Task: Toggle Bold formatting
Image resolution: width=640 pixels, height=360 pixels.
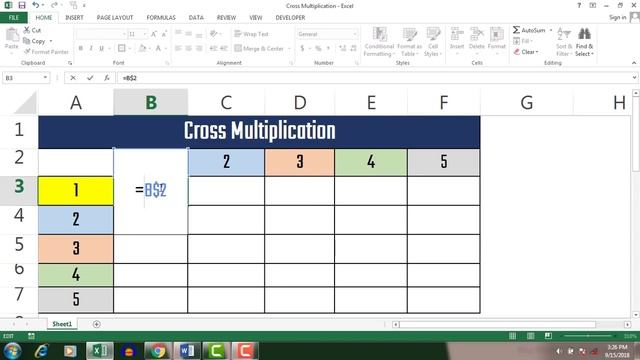Action: [x=81, y=48]
